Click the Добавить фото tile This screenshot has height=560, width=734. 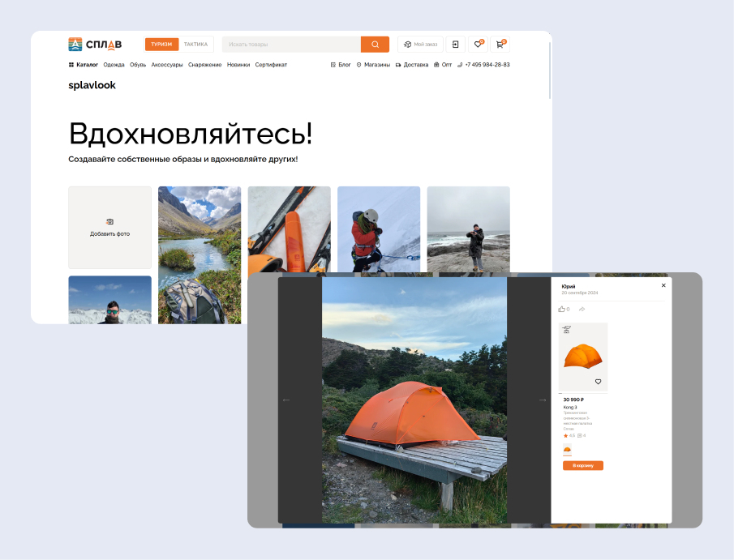pyautogui.click(x=109, y=228)
